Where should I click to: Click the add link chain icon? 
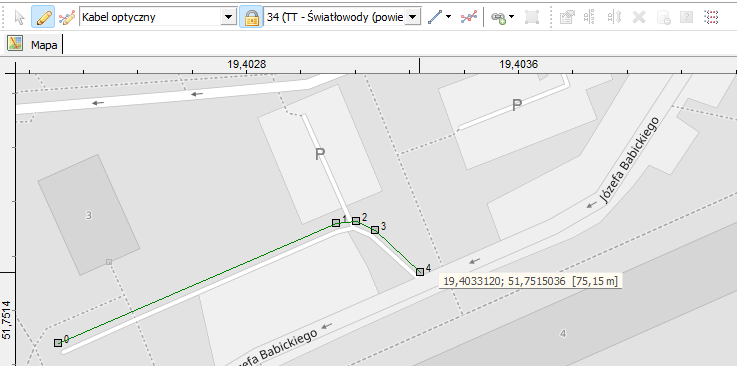(499, 18)
